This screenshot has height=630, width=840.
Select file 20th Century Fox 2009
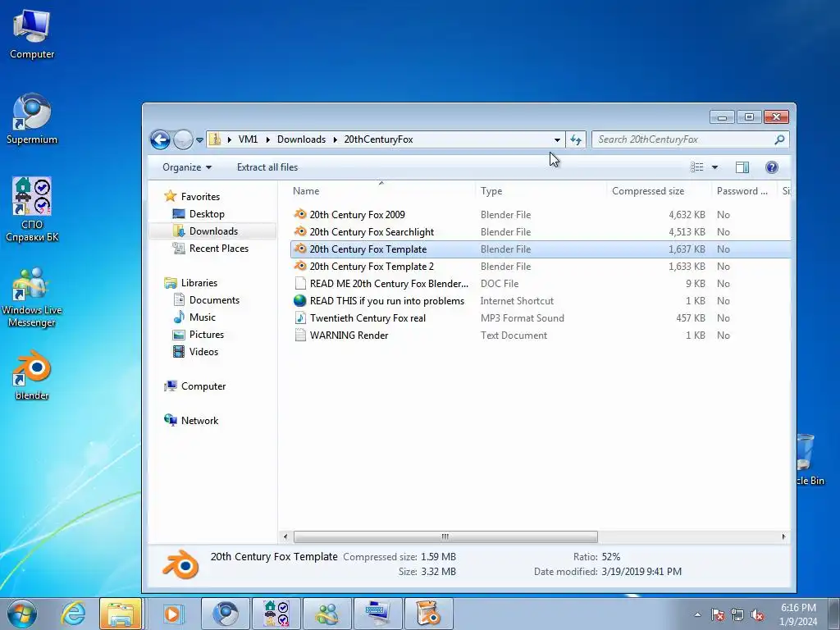click(x=358, y=215)
